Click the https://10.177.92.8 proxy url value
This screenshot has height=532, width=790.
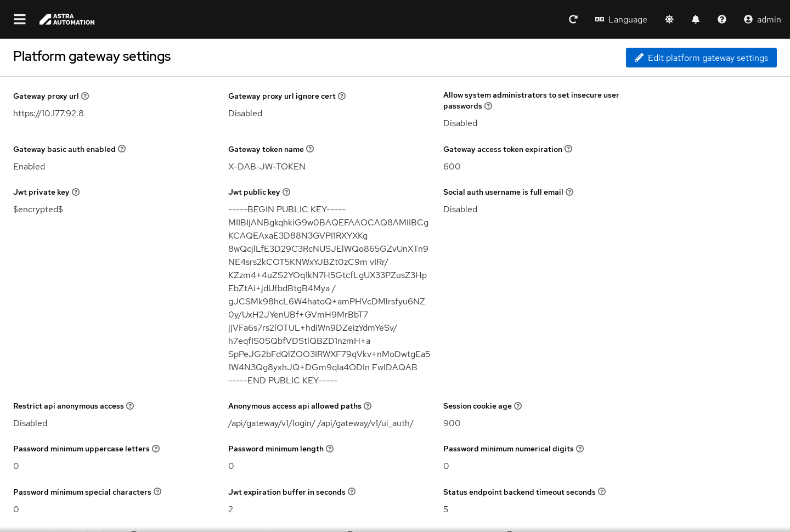pyautogui.click(x=48, y=114)
